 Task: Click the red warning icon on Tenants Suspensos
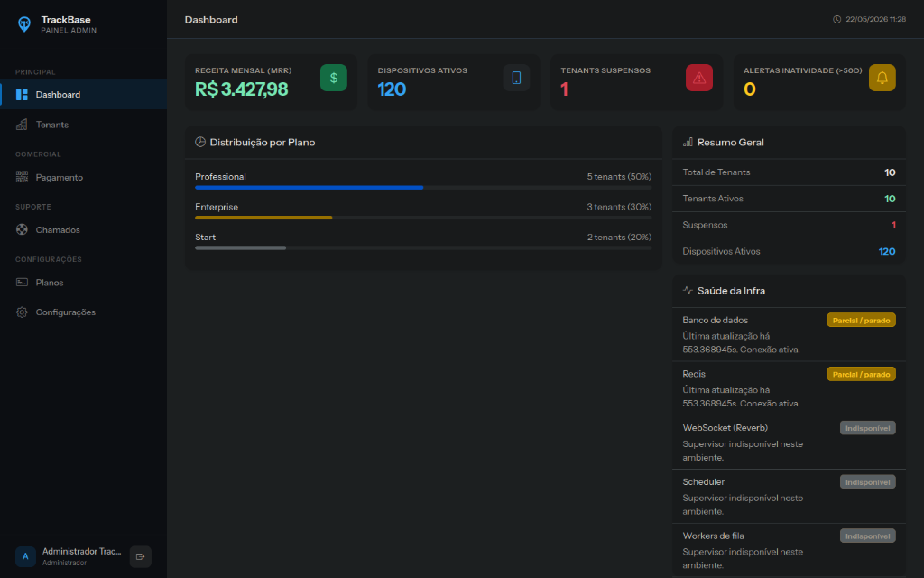tap(699, 78)
